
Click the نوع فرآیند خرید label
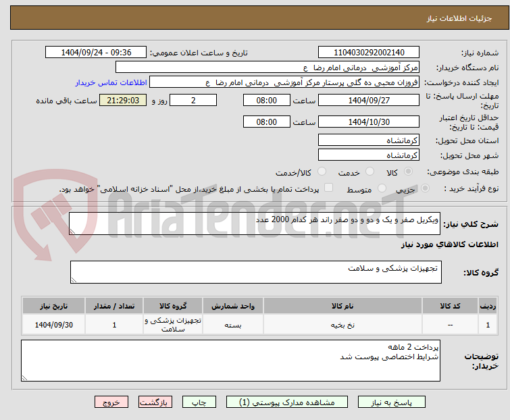(471, 188)
